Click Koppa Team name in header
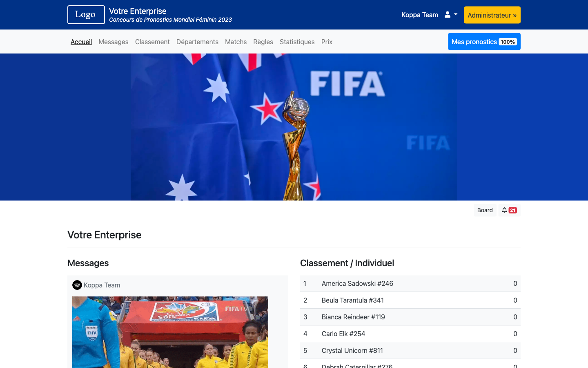This screenshot has width=588, height=368. [419, 15]
